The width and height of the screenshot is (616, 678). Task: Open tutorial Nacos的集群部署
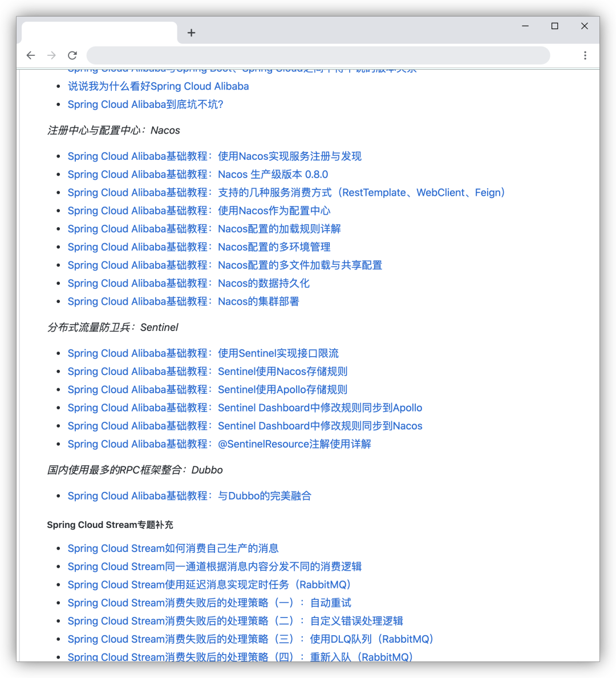(x=183, y=302)
